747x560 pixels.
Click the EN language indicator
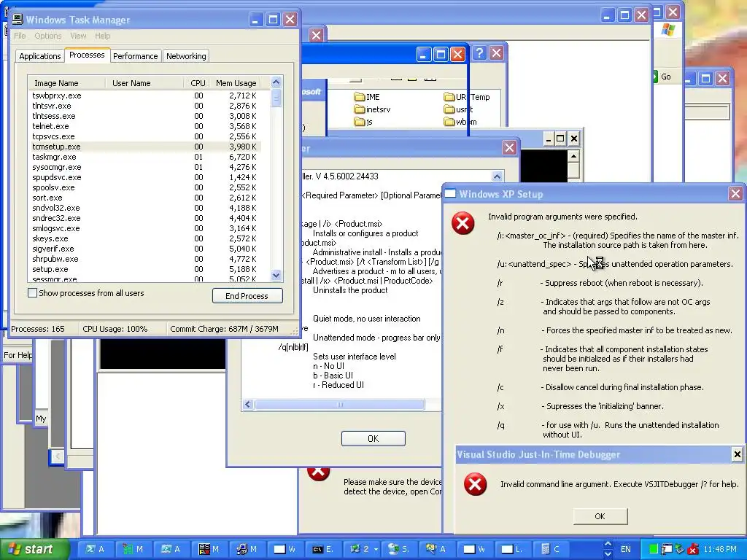(x=625, y=549)
